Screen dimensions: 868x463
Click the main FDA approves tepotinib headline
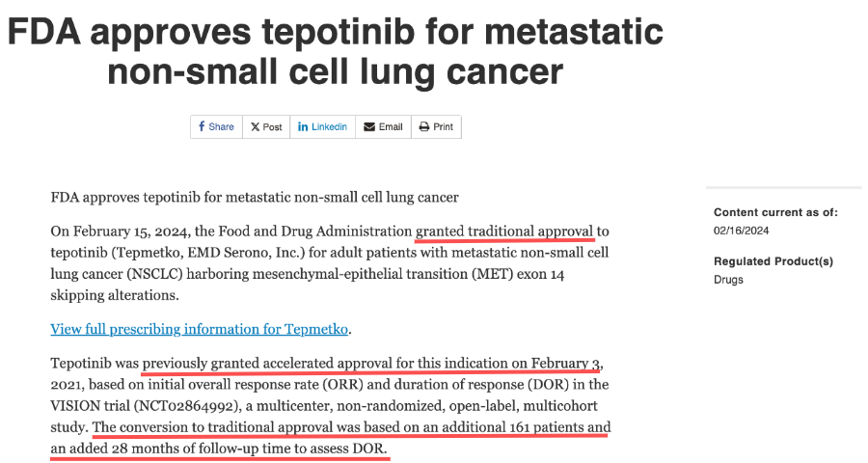(335, 51)
